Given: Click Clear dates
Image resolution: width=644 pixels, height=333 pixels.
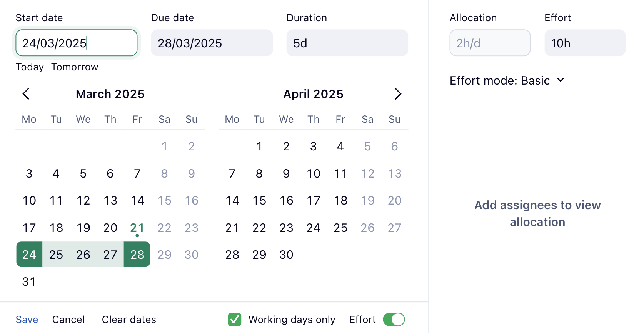Looking at the screenshot, I should click(x=129, y=320).
